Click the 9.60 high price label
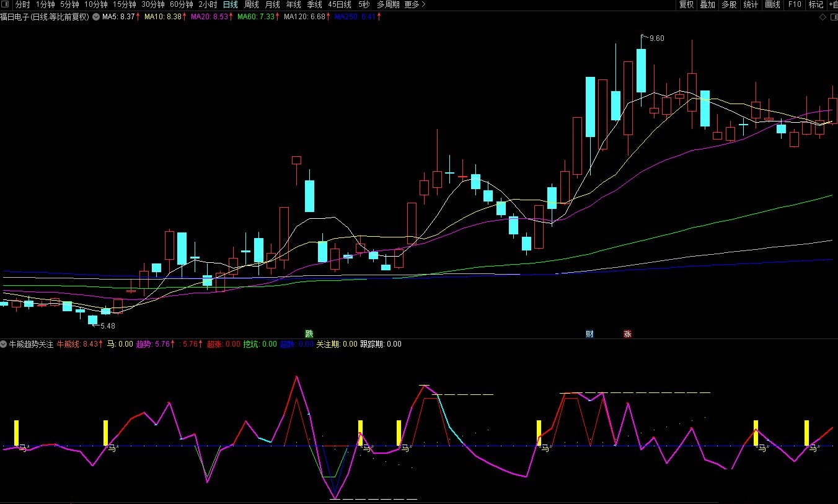The width and height of the screenshot is (838, 504). [x=656, y=38]
